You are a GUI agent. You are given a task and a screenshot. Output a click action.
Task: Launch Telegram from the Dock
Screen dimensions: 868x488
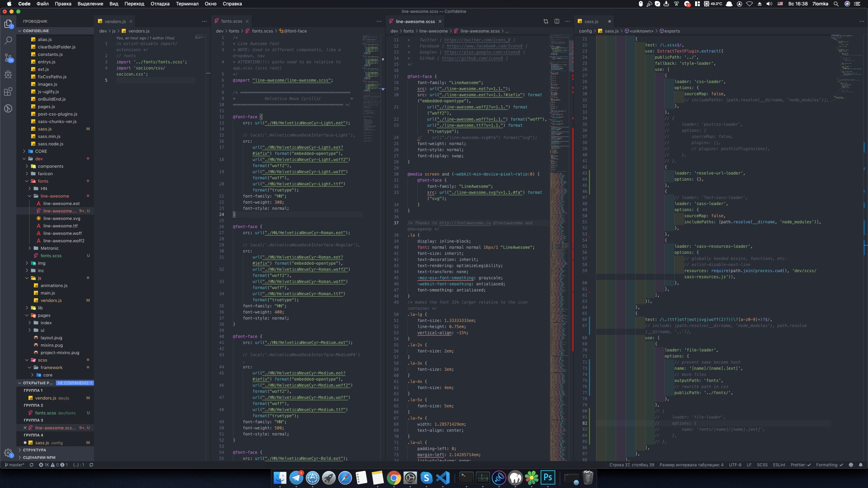[x=296, y=478]
